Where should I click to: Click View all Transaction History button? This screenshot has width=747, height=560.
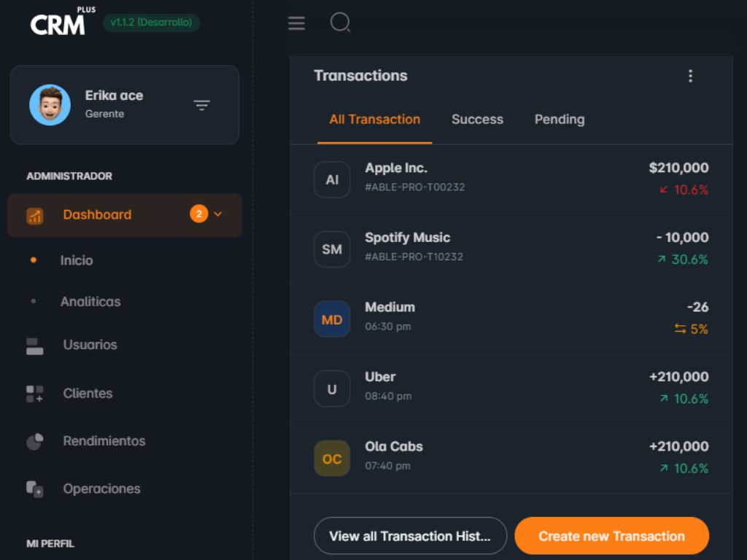point(410,536)
